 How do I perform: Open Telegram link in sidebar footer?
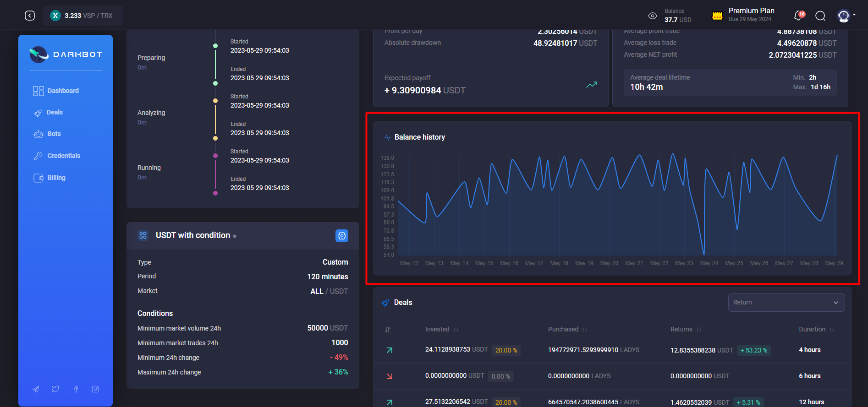(36, 389)
